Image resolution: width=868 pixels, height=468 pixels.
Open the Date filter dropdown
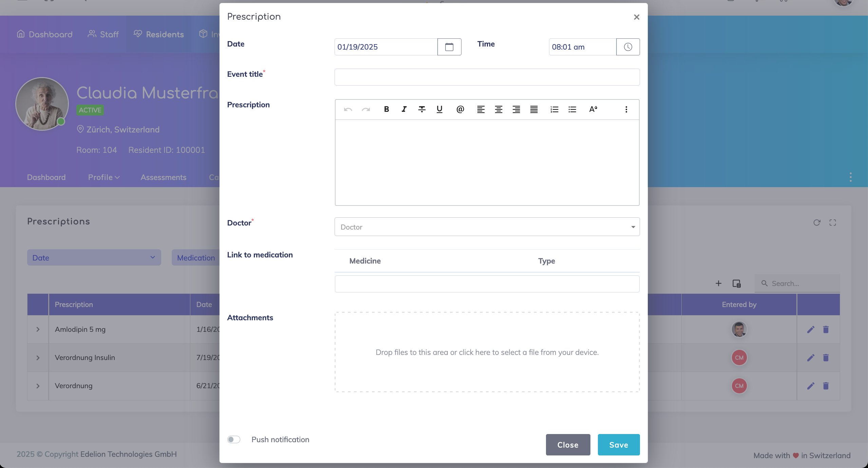pos(94,258)
